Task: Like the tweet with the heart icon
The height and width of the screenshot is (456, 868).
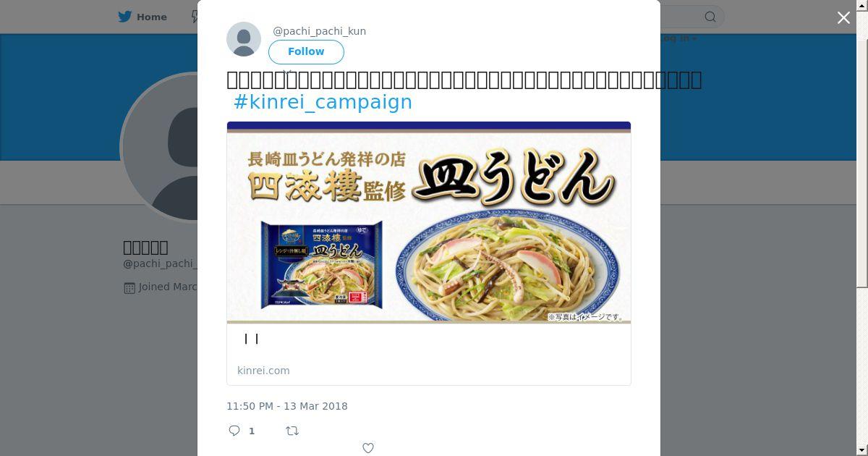Action: [368, 448]
